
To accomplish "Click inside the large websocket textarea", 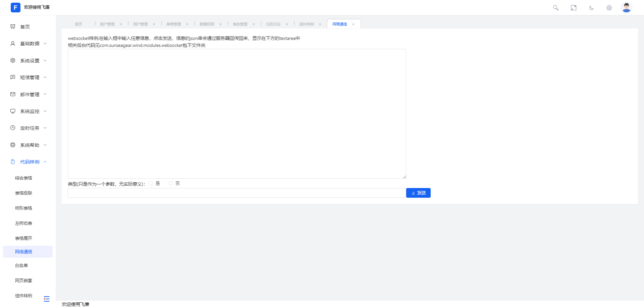I will pos(236,114).
